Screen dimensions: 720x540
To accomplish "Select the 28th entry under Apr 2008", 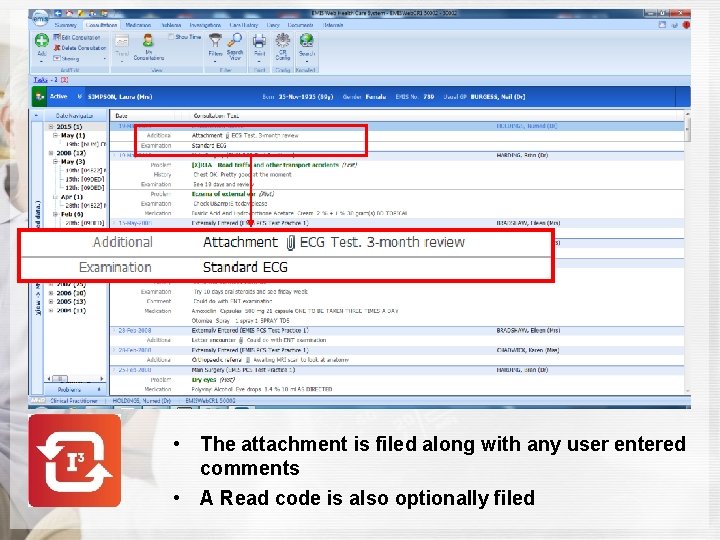I will (x=85, y=205).
